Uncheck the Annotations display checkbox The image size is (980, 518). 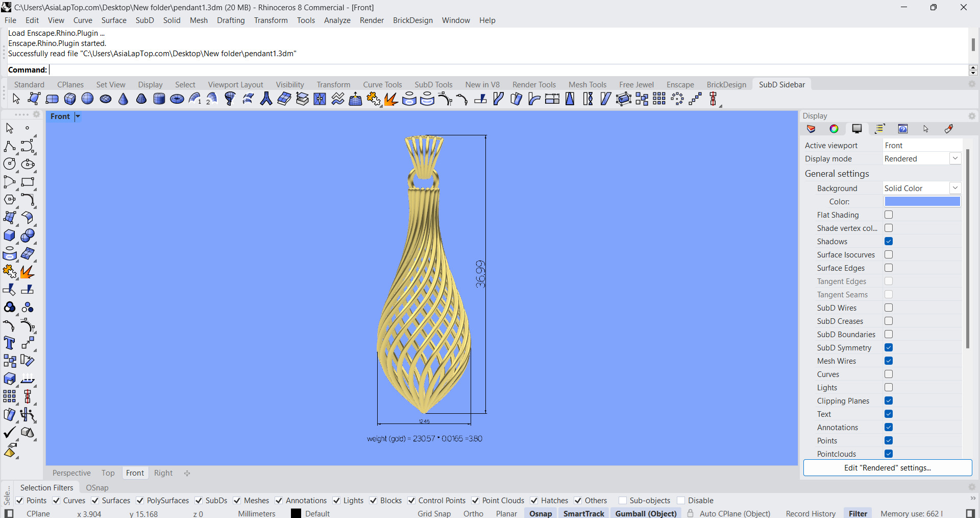click(889, 427)
